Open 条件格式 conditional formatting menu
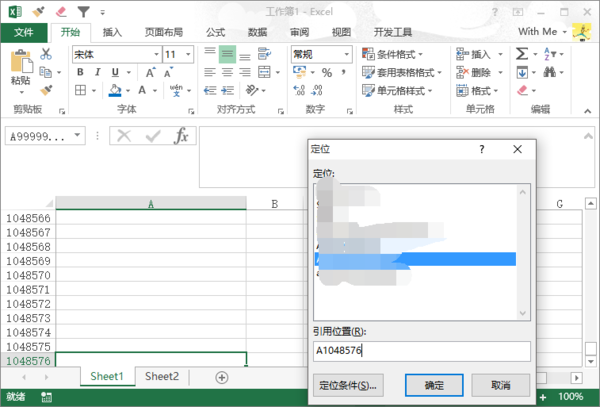Image resolution: width=600 pixels, height=407 pixels. (x=392, y=54)
